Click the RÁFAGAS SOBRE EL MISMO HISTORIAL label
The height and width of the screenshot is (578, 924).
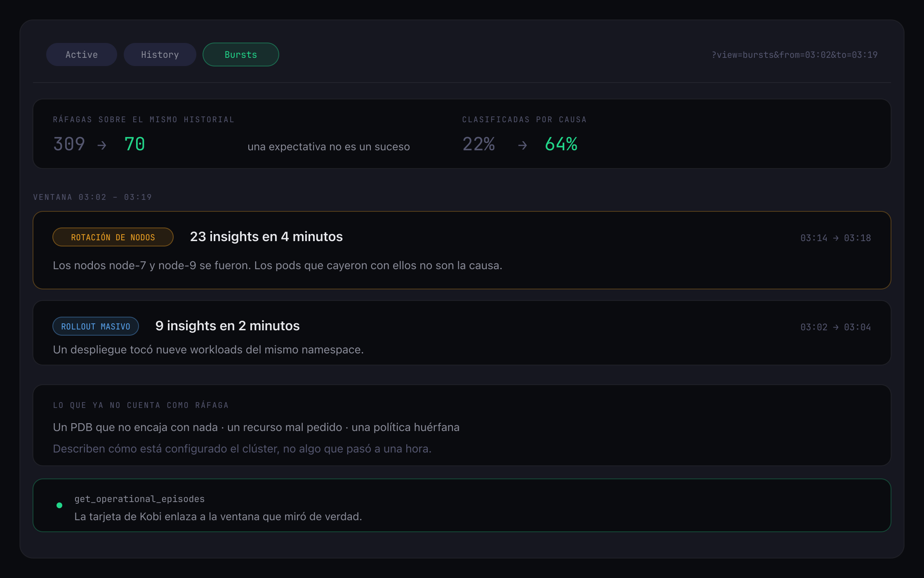tap(144, 119)
